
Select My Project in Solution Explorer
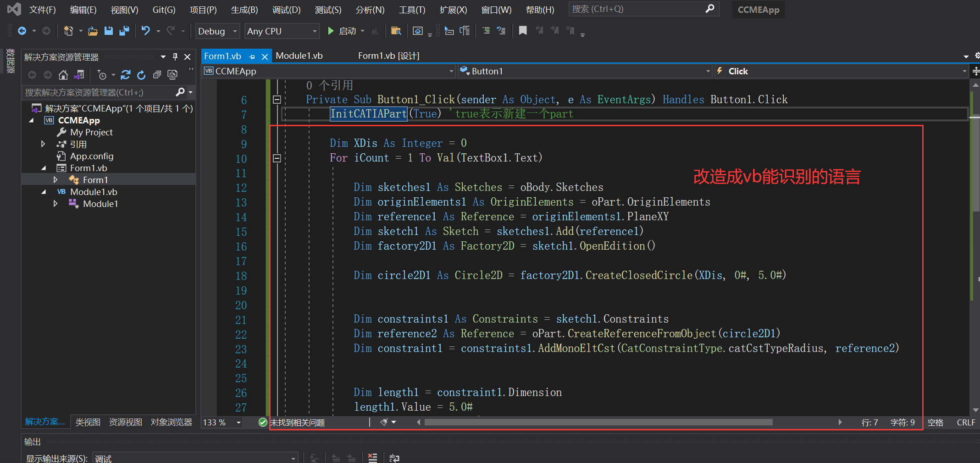point(91,132)
